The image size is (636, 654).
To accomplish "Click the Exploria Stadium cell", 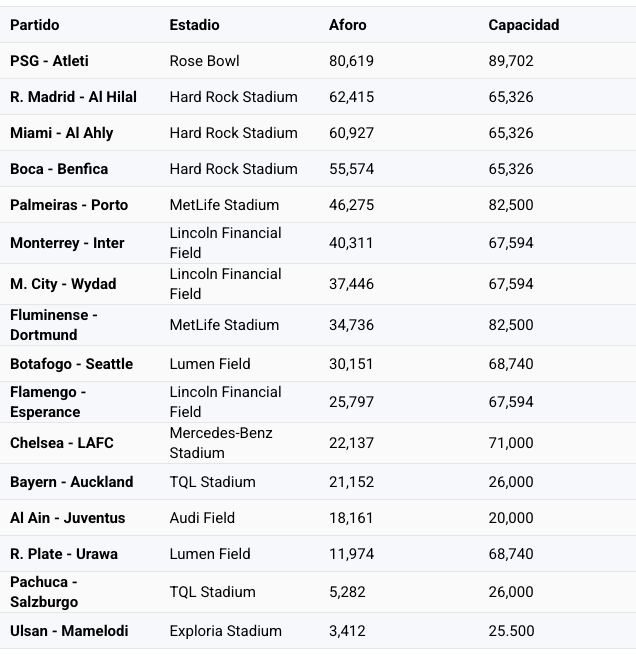I will [225, 631].
